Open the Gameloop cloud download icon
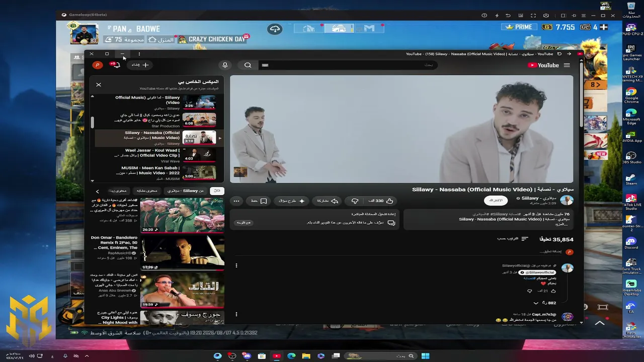 [275, 29]
